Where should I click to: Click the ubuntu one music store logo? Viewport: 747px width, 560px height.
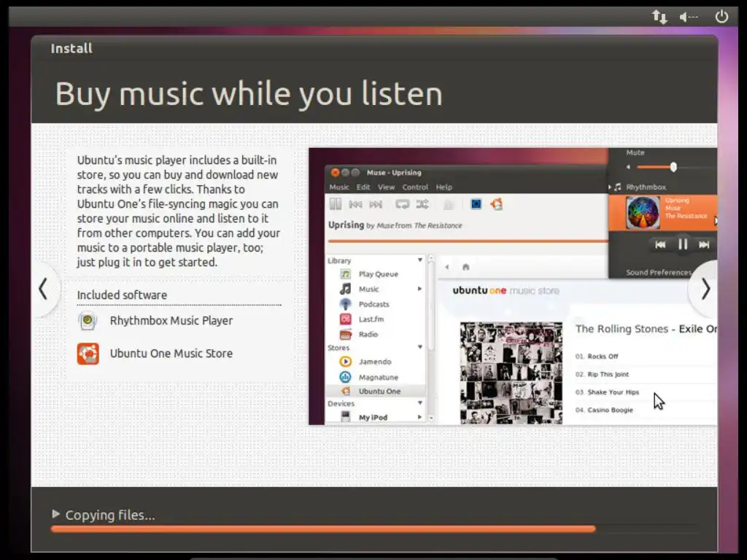506,290
